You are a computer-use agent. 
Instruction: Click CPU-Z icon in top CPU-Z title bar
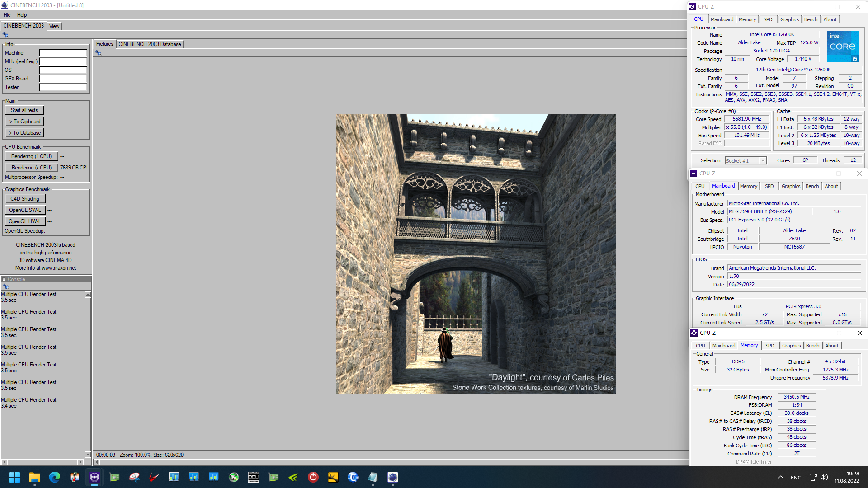692,7
